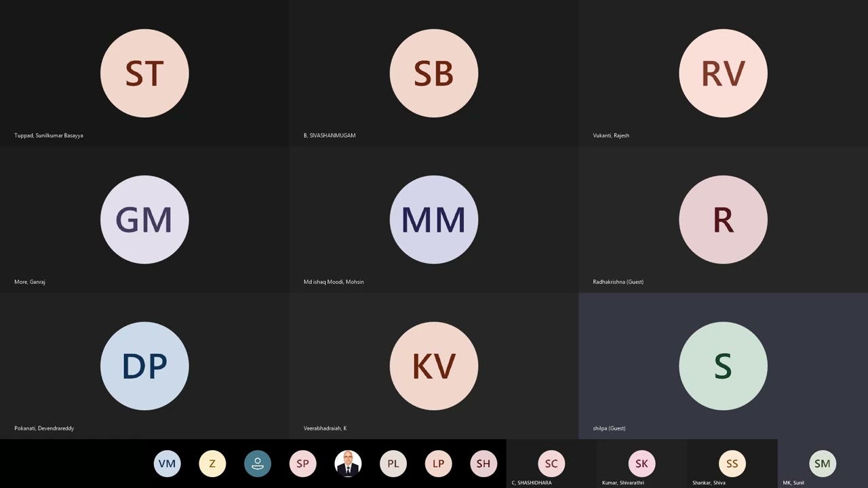Click the SC avatar of C, Shashidhara
Screen dimensions: 868x488
pos(551,464)
